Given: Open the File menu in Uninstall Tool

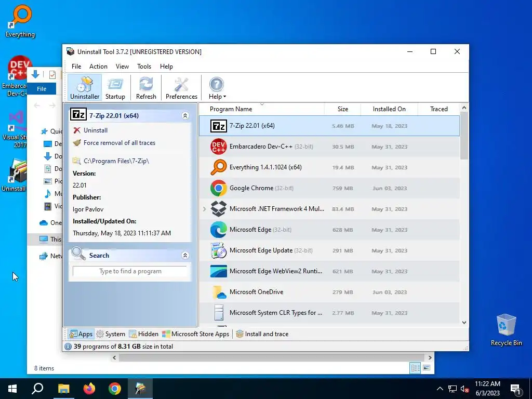Looking at the screenshot, I should 76,66.
